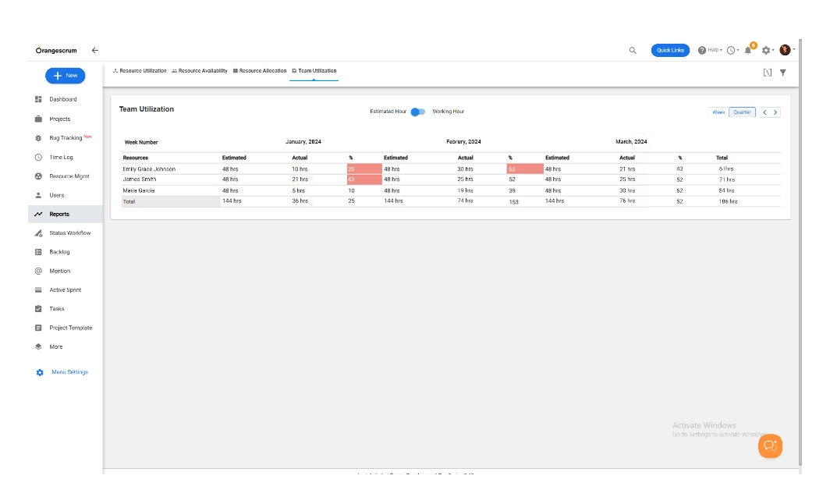Open the settings gear dropdown

(x=767, y=50)
